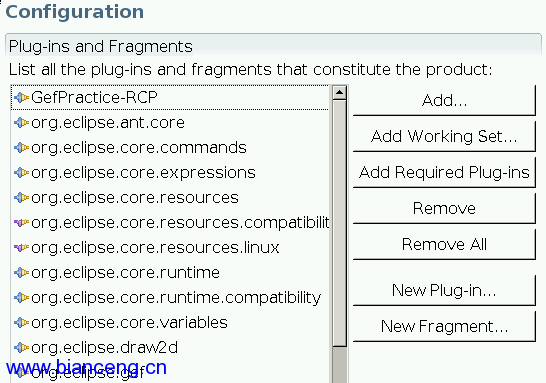Click the org.eclipse.core.runtime plug-in icon
546x383 pixels.
click(x=21, y=273)
